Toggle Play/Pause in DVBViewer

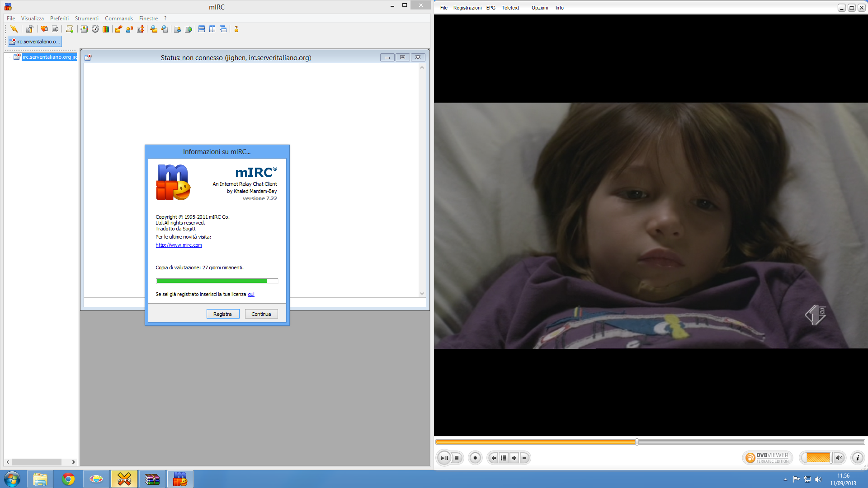(x=444, y=458)
